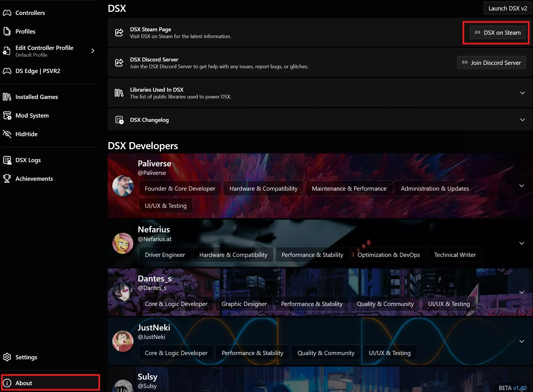Click the Installed Games library icon
Viewport: 533px width, 392px height.
(x=7, y=97)
